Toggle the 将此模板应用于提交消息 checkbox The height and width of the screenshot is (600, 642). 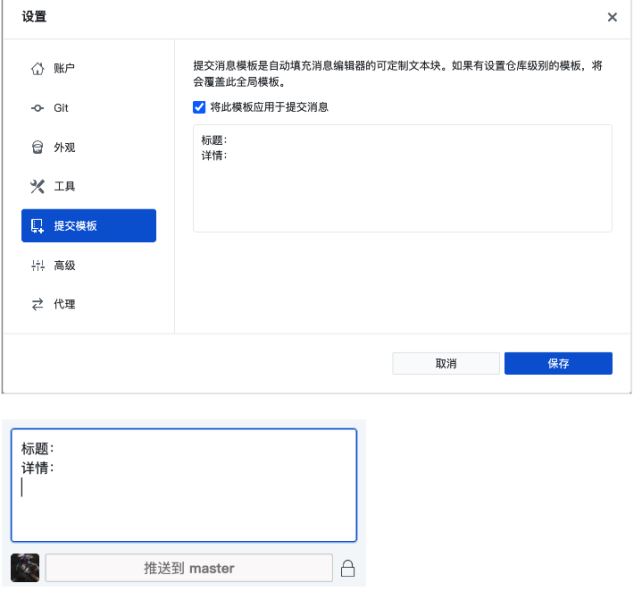(200, 107)
